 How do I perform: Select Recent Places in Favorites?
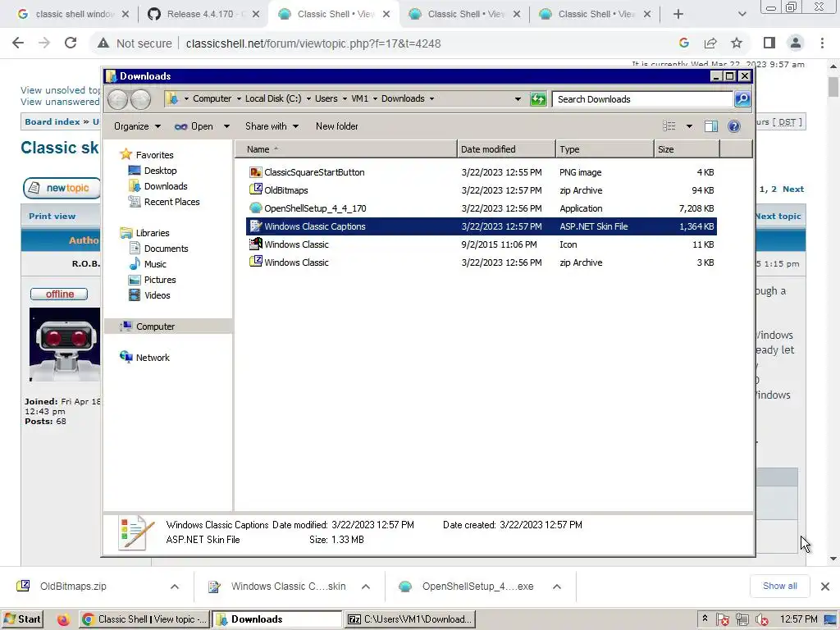[171, 202]
